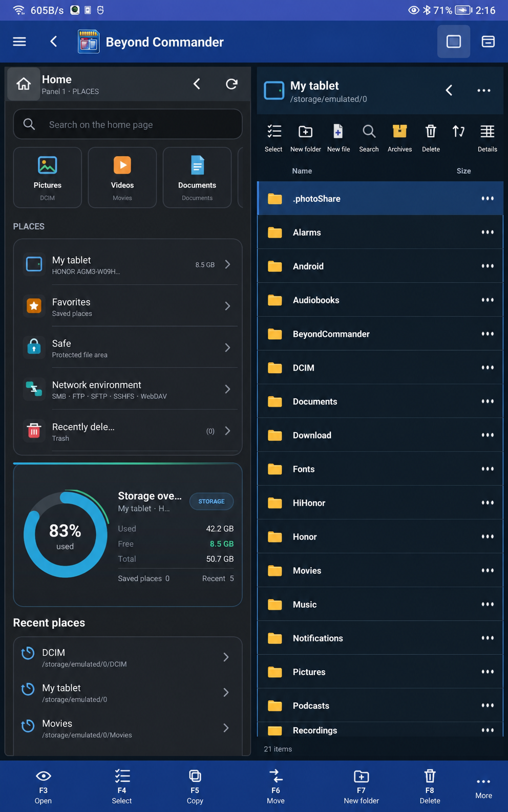Show options for .photoShare folder

point(488,199)
